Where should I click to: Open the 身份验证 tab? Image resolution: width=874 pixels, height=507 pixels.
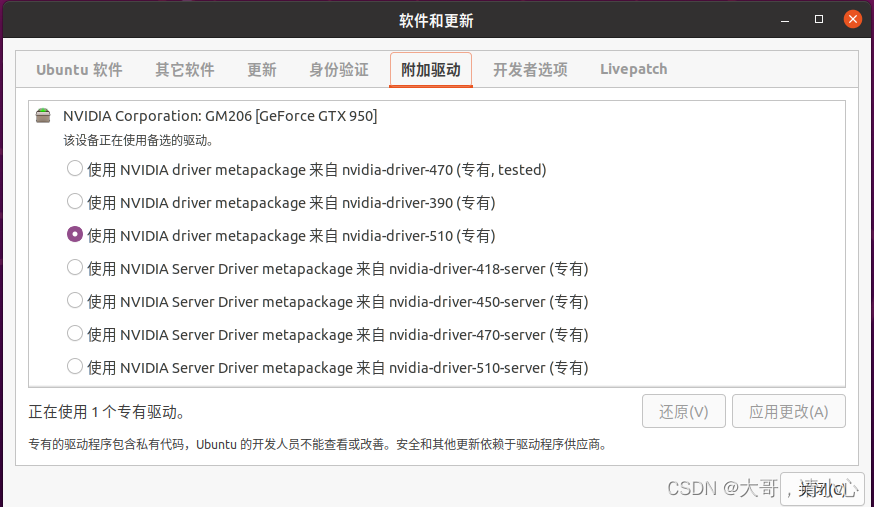339,70
